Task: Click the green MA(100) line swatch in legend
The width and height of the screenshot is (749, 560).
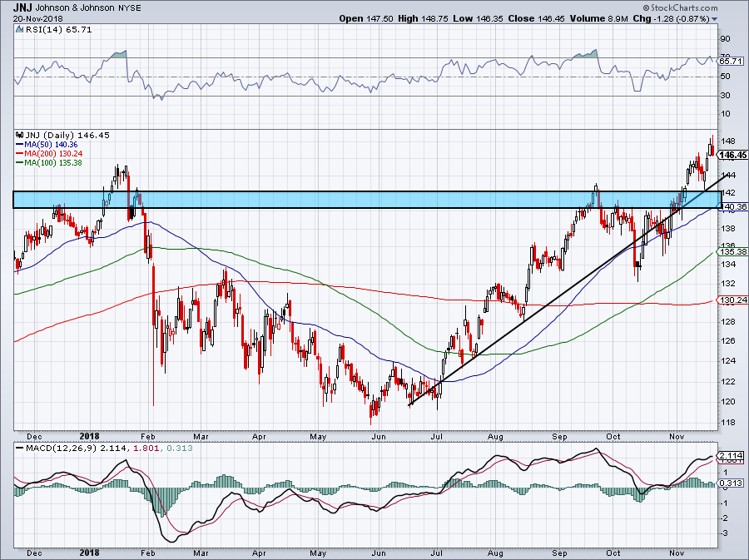Action: pyautogui.click(x=20, y=163)
